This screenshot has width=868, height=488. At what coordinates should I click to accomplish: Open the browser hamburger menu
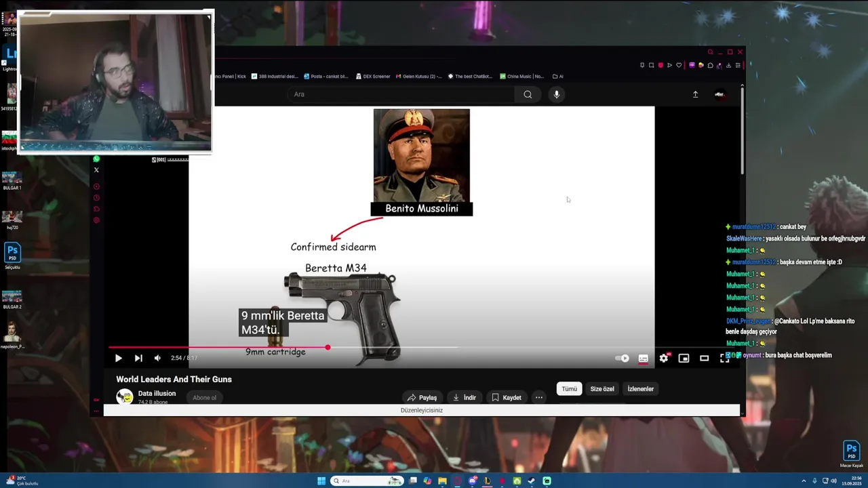(x=738, y=65)
